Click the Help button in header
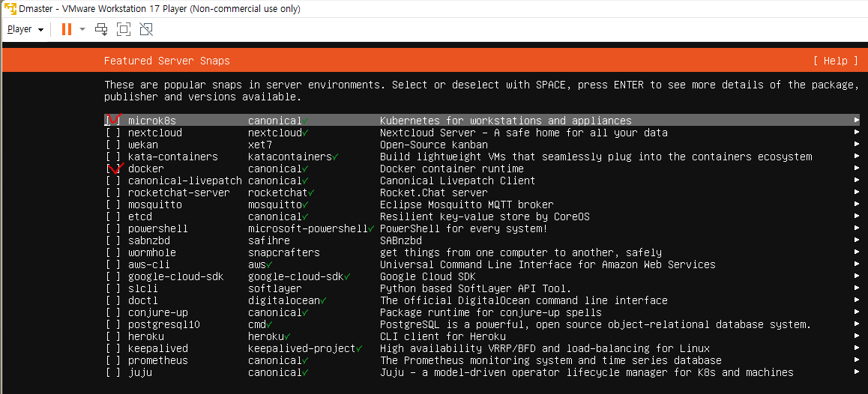868x394 pixels. coord(835,61)
